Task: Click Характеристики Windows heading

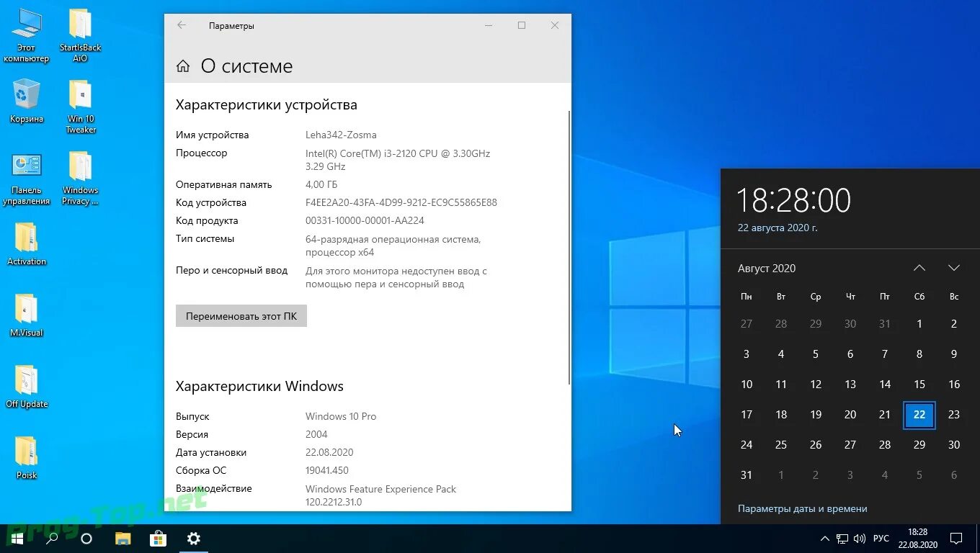Action: (259, 386)
